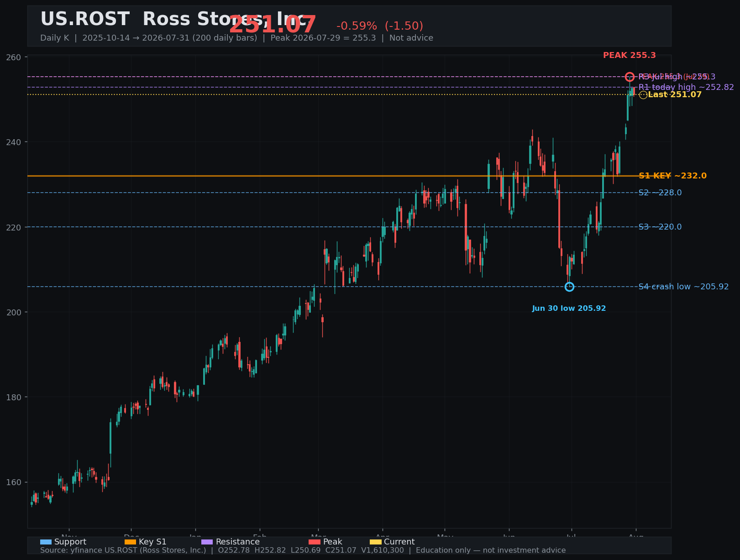740x560 pixels.
Task: Click the 220 y-axis tick label
Action: point(14,227)
